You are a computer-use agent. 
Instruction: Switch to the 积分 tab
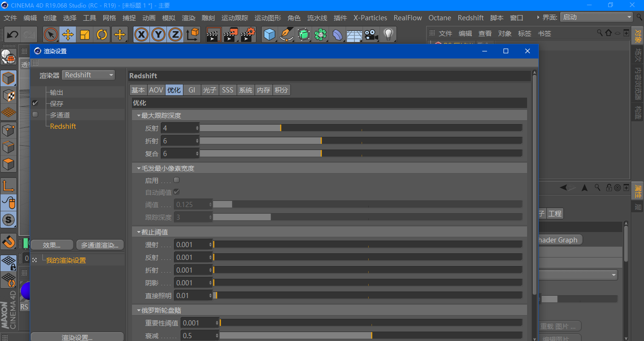pyautogui.click(x=281, y=90)
